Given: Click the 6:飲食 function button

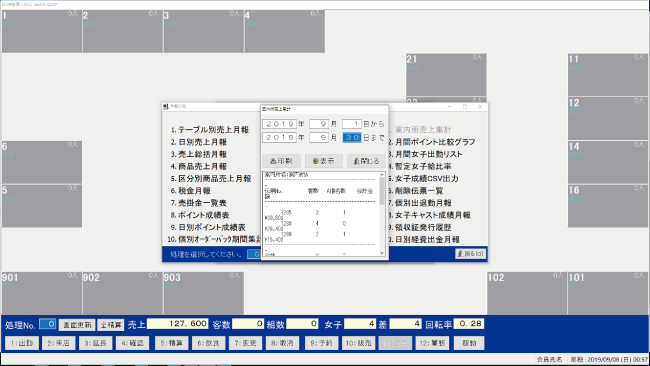Looking at the screenshot, I should click(x=209, y=343).
